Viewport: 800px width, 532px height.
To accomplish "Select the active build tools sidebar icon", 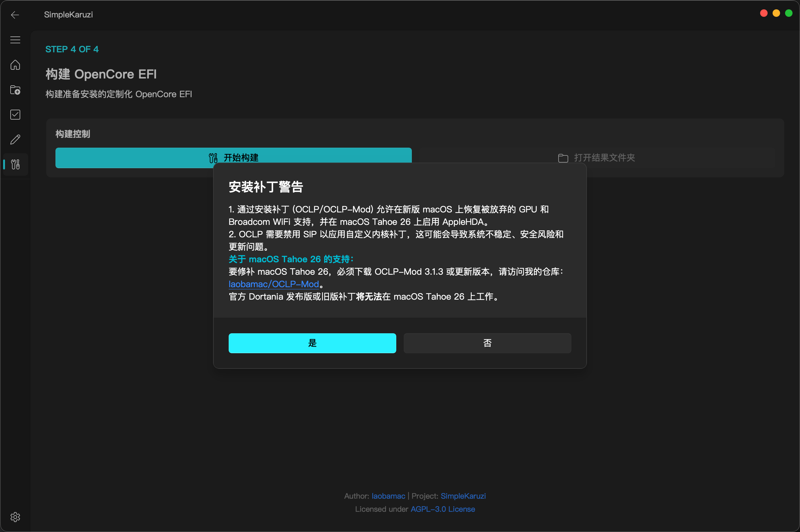I will pos(15,164).
